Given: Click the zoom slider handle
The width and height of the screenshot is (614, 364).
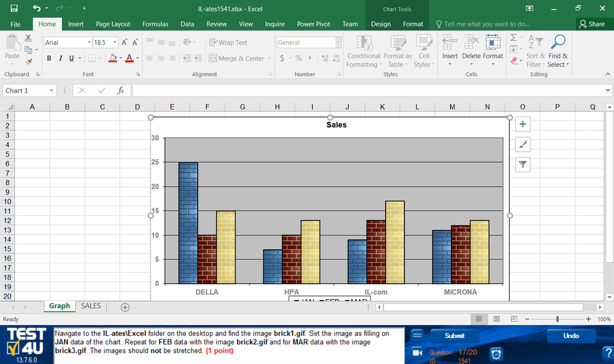Looking at the screenshot, I should [x=557, y=319].
